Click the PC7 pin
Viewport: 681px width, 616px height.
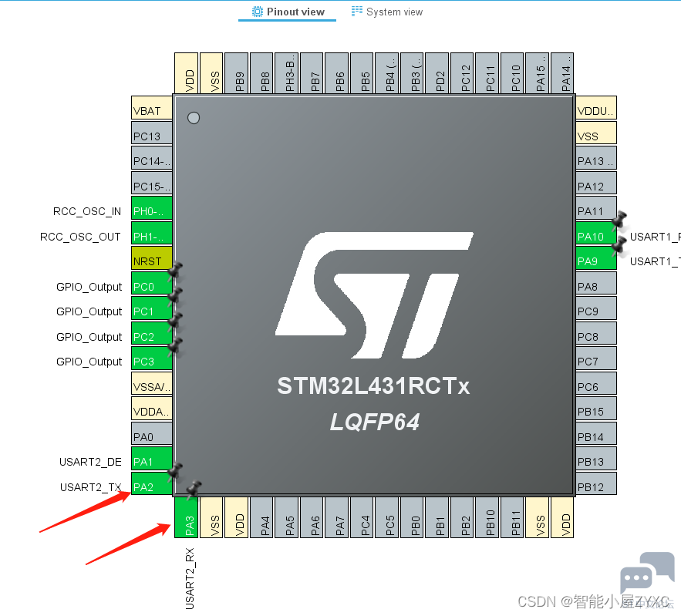(596, 358)
